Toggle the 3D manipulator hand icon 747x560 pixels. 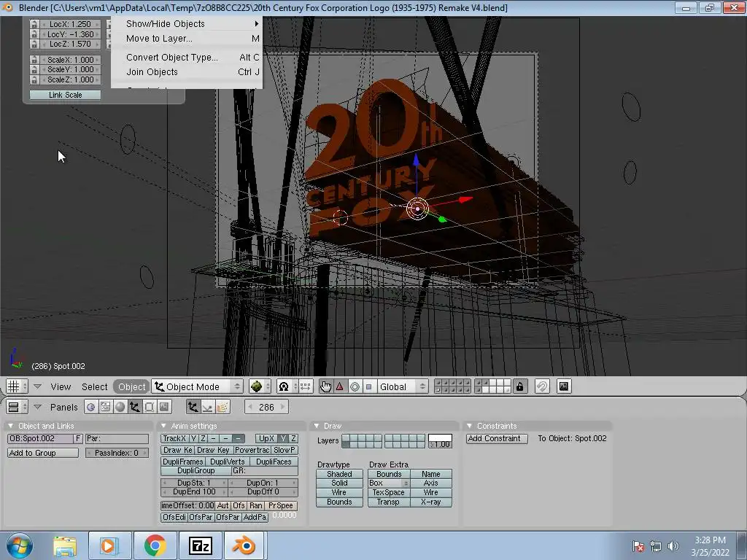(326, 386)
